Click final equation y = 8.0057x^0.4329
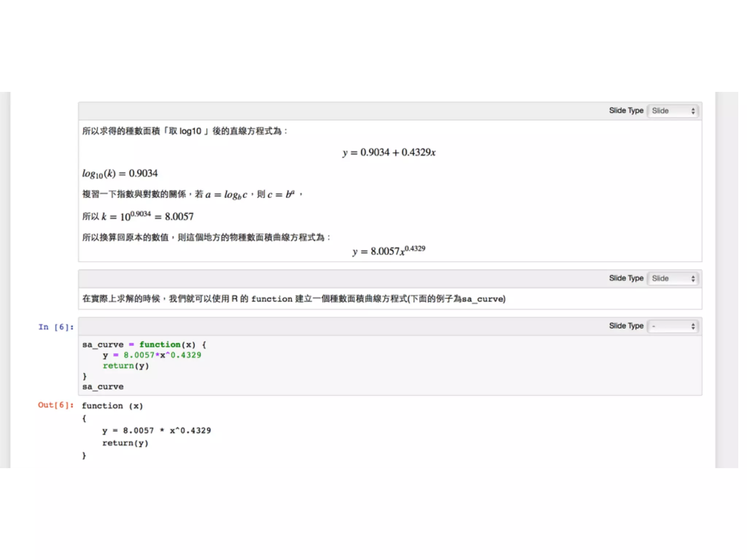This screenshot has height=560, width=747. (389, 251)
